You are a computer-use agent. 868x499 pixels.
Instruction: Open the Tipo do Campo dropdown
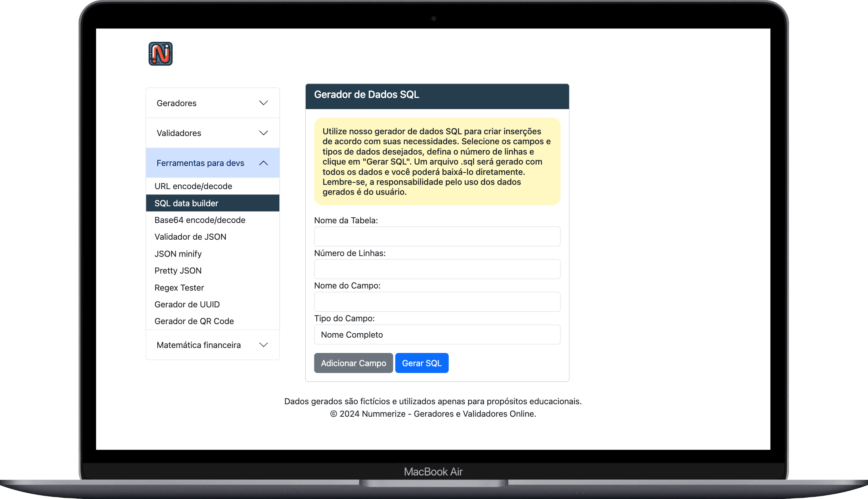point(437,334)
